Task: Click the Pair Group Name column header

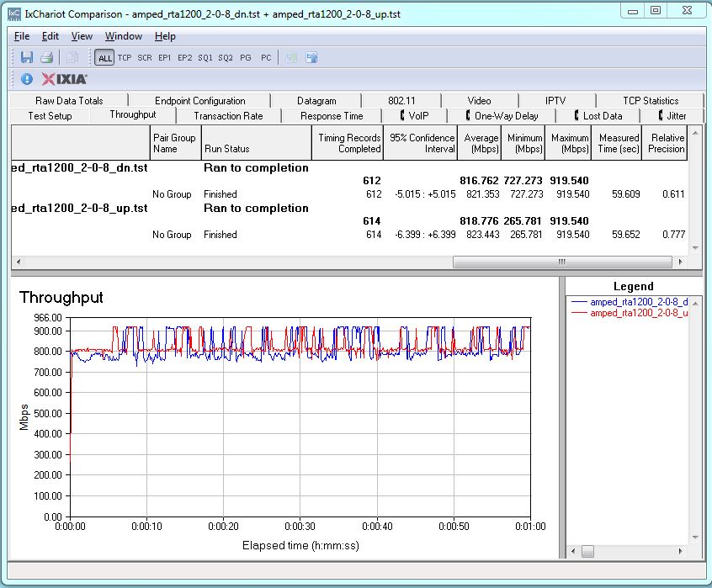Action: [x=175, y=143]
